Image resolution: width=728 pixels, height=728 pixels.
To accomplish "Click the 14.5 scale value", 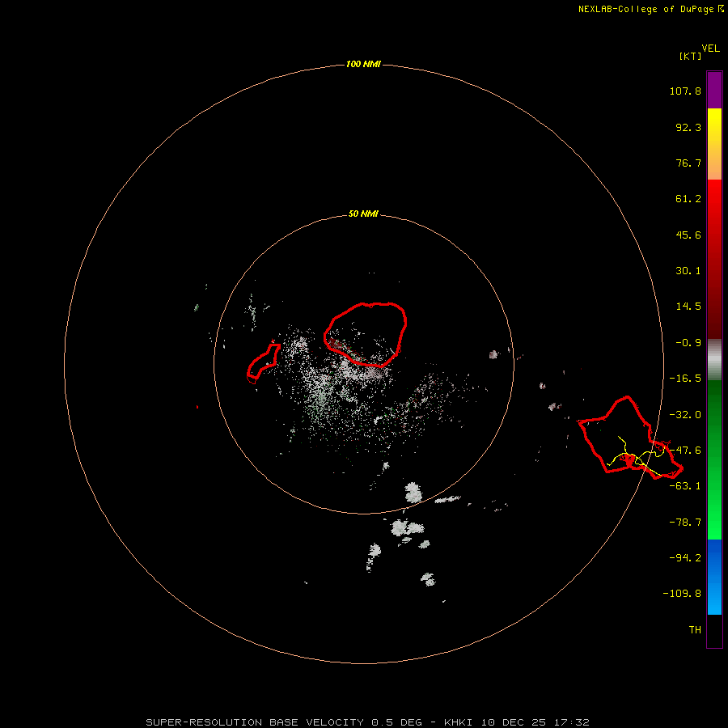I will (688, 307).
